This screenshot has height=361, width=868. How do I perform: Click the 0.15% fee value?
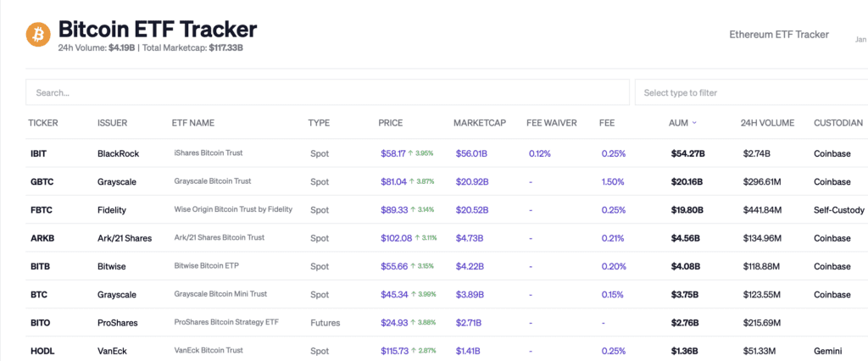(x=613, y=295)
